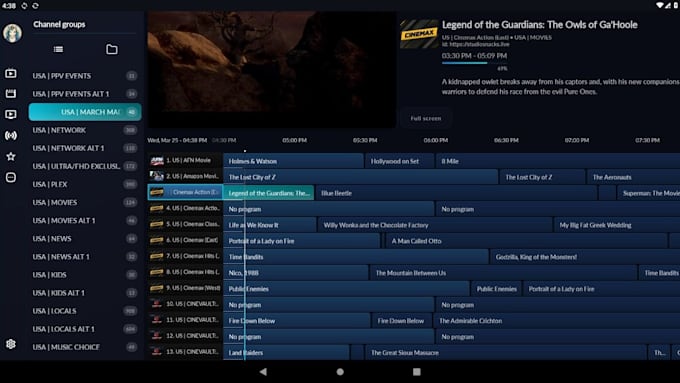Select USA | LOCALS ALT 1 group
Image resolution: width=680 pixels, height=383 pixels.
(x=85, y=329)
